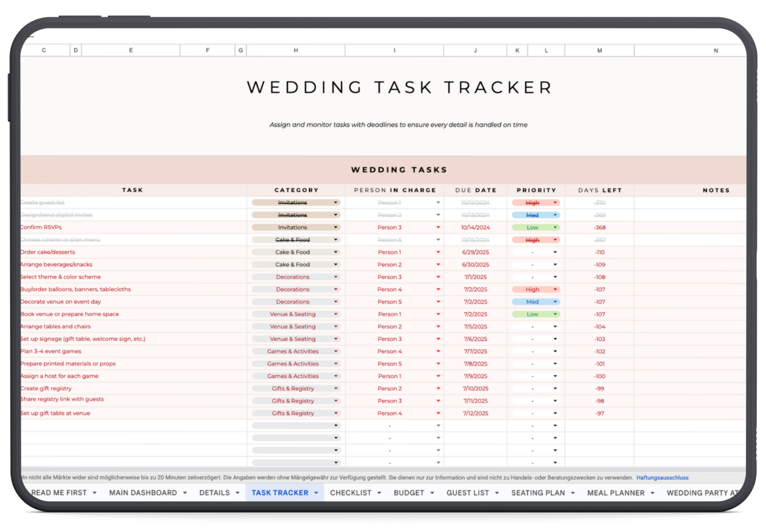Image resolution: width=766 pixels, height=532 pixels.
Task: Open priority dropdown for Confirm RSVPs row
Action: (x=555, y=228)
